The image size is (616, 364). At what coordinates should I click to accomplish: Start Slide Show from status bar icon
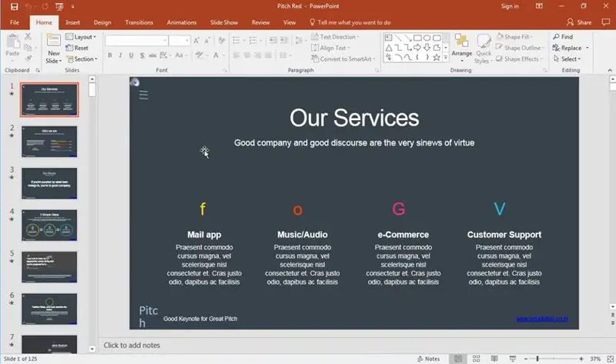[513, 359]
